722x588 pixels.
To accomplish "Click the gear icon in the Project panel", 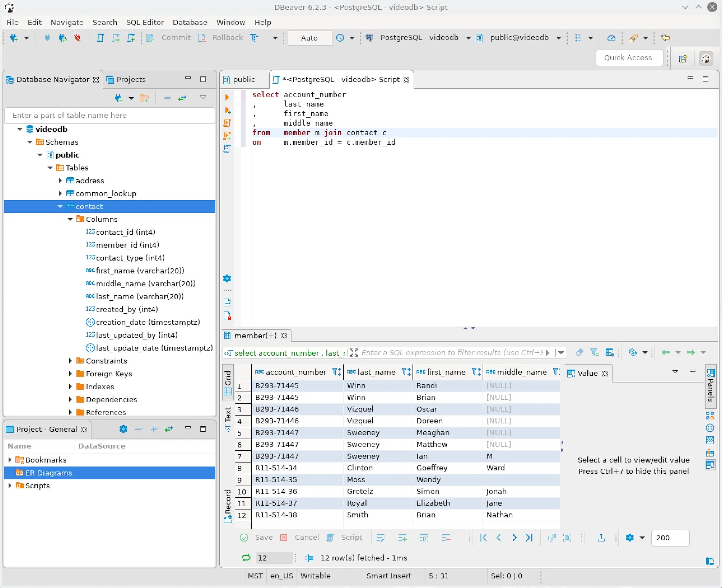I will pyautogui.click(x=123, y=429).
